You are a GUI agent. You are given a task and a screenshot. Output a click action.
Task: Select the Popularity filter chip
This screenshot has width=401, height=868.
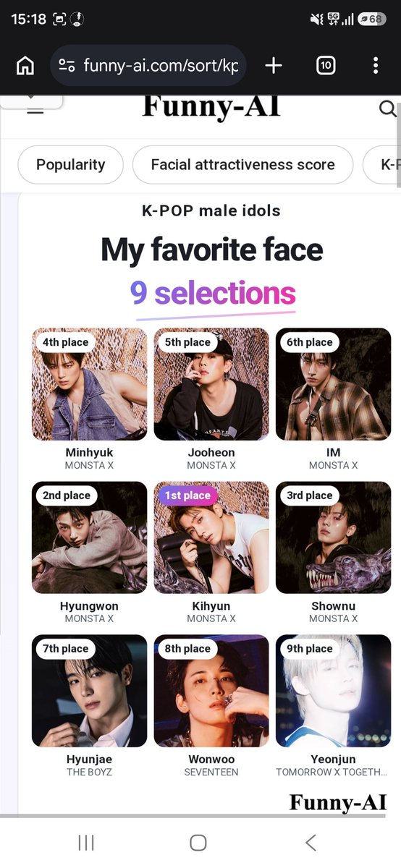(70, 165)
